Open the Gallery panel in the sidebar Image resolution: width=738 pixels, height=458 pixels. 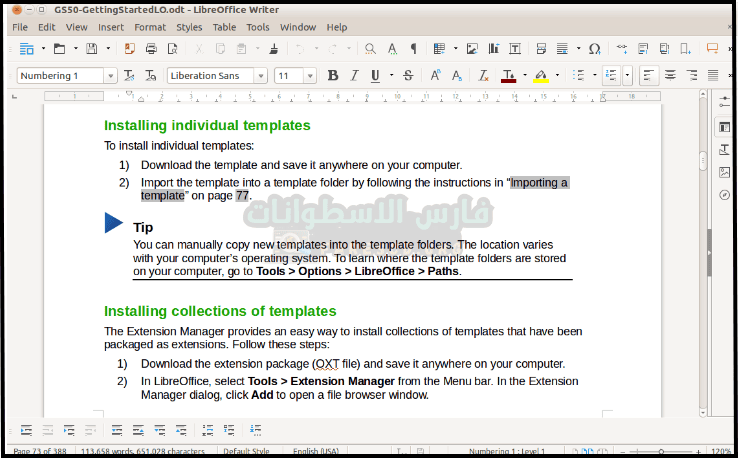[724, 172]
